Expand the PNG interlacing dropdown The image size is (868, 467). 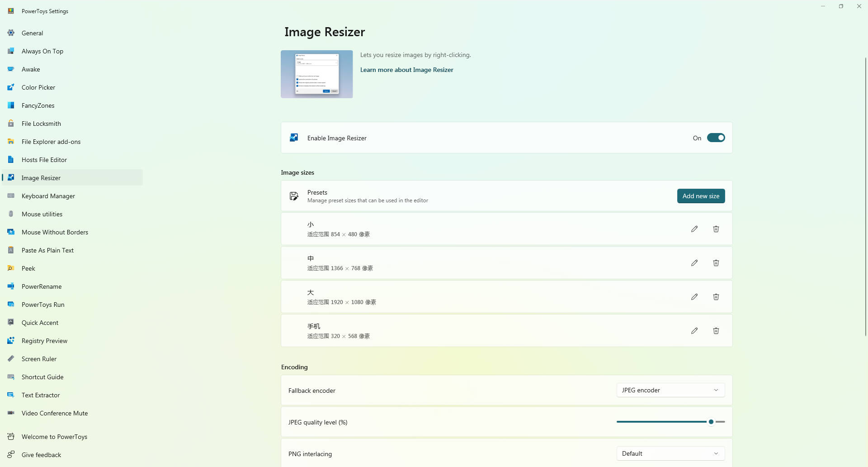(x=670, y=453)
